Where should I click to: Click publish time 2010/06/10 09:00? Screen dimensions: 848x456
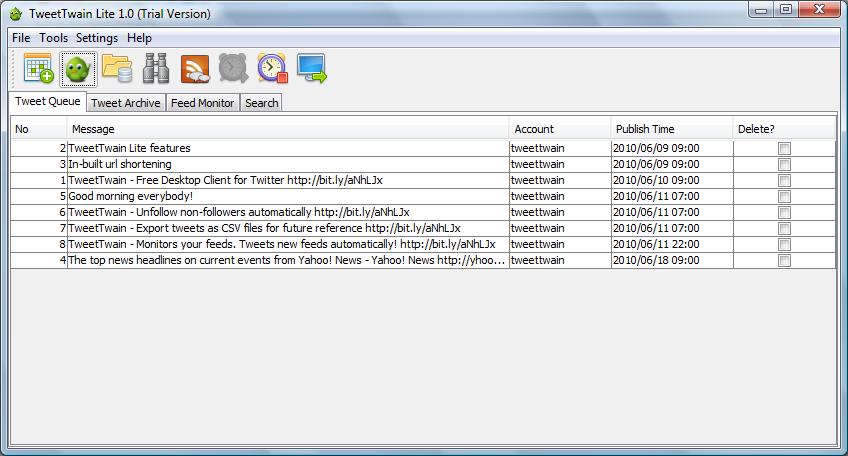click(672, 180)
